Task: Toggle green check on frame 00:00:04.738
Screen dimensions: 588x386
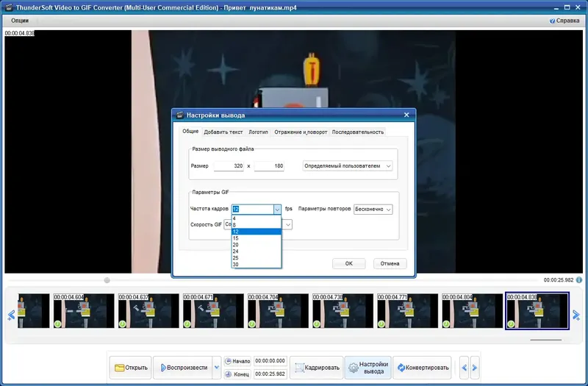Action: tap(317, 324)
